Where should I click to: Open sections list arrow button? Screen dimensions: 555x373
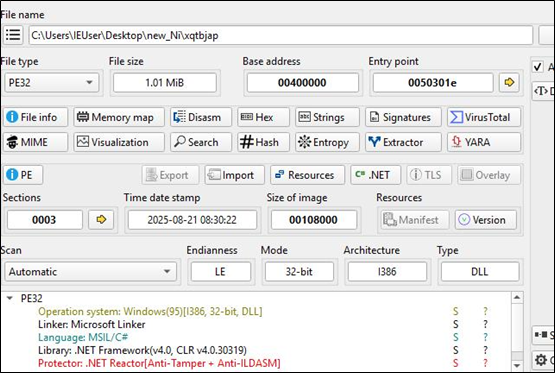click(101, 220)
